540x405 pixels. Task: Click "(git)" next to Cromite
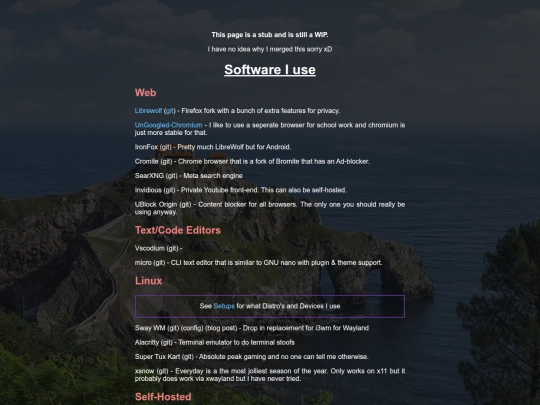(x=166, y=162)
